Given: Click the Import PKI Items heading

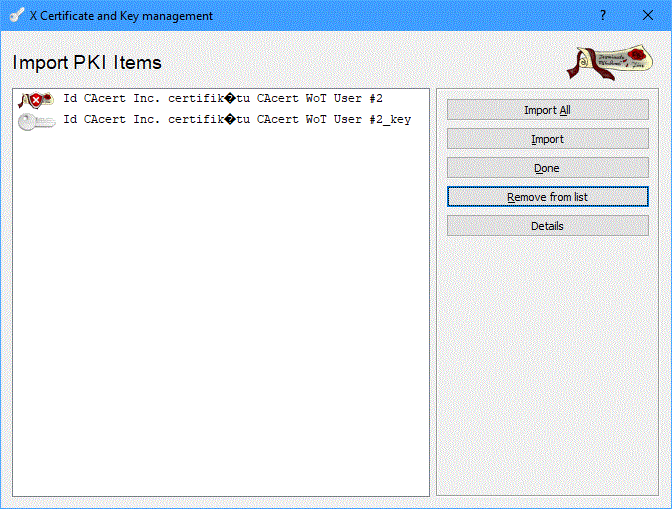Looking at the screenshot, I should click(87, 63).
